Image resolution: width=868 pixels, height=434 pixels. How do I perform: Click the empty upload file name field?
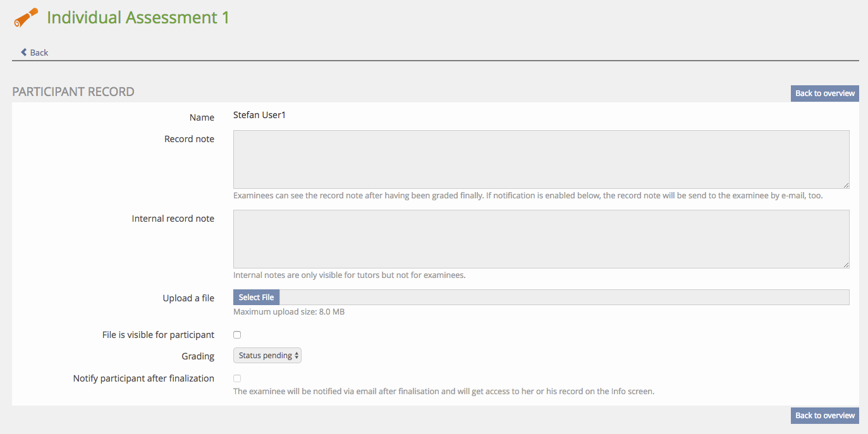pos(563,298)
